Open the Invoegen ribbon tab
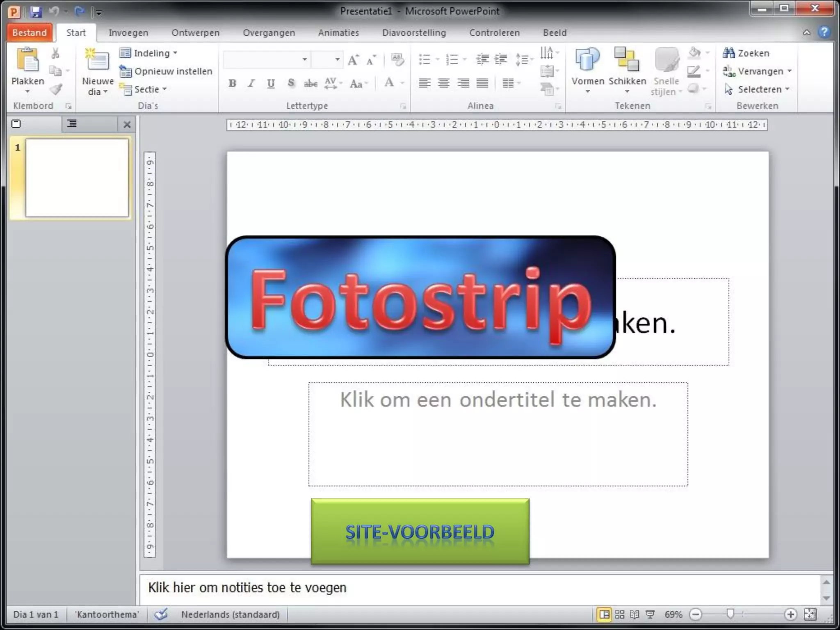 coord(128,33)
